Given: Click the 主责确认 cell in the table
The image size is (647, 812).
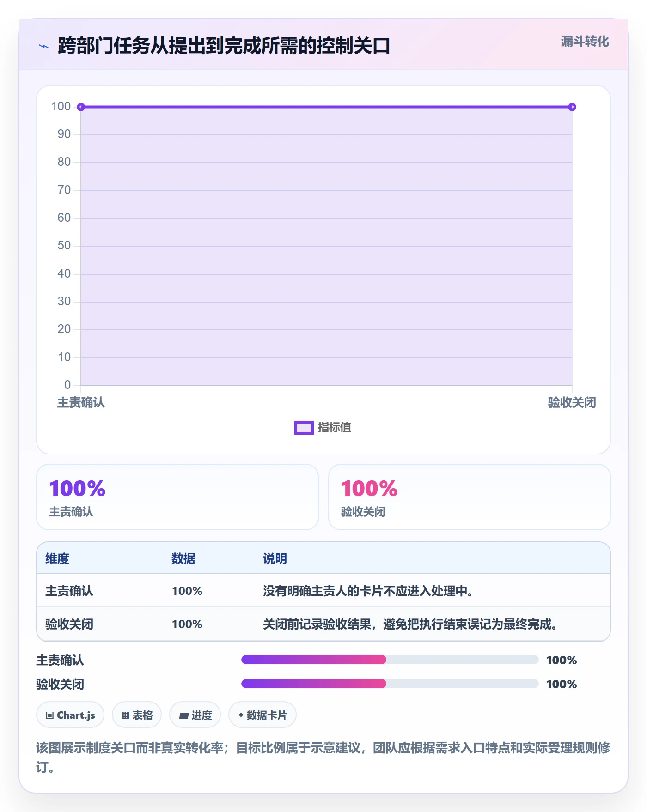Looking at the screenshot, I should [x=69, y=591].
